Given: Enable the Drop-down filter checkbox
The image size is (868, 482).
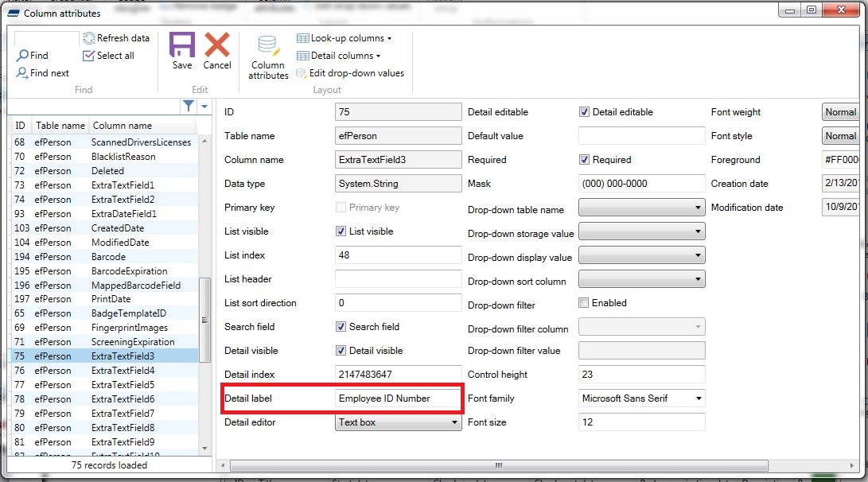Looking at the screenshot, I should pos(584,302).
